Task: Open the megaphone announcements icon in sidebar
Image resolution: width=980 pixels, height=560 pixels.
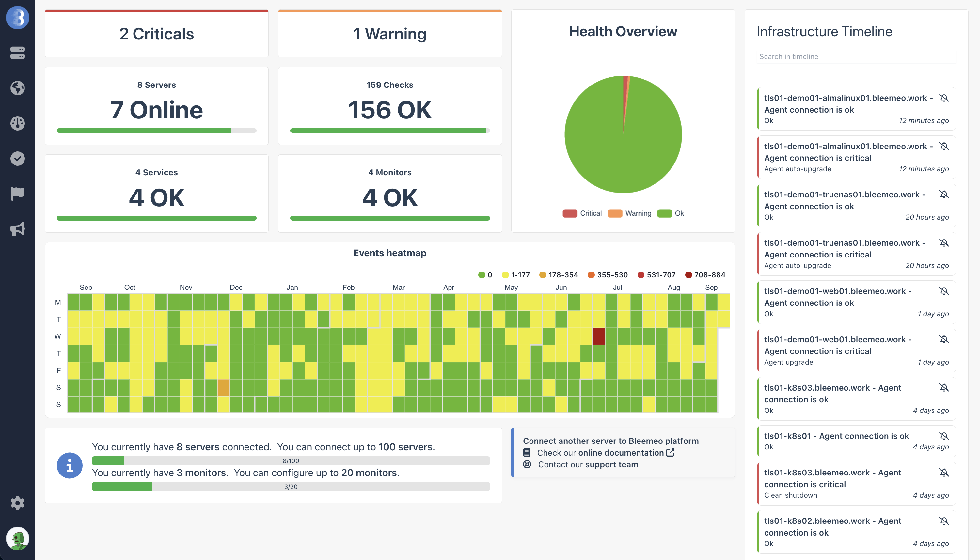Action: [x=18, y=229]
